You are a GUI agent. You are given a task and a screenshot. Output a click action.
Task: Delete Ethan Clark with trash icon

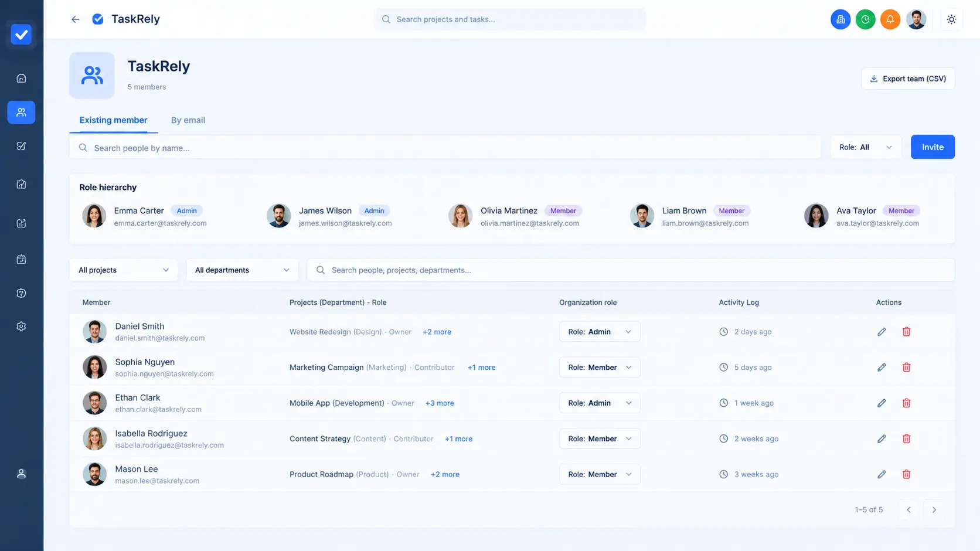(906, 403)
